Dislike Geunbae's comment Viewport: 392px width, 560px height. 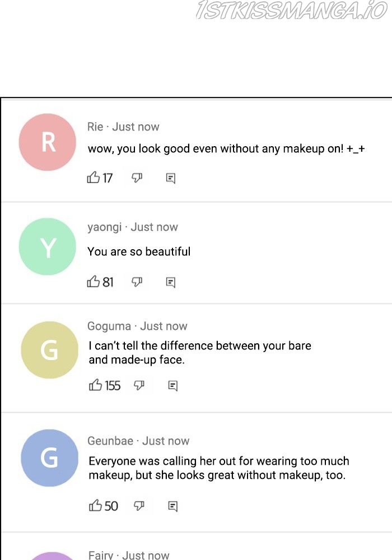139,506
